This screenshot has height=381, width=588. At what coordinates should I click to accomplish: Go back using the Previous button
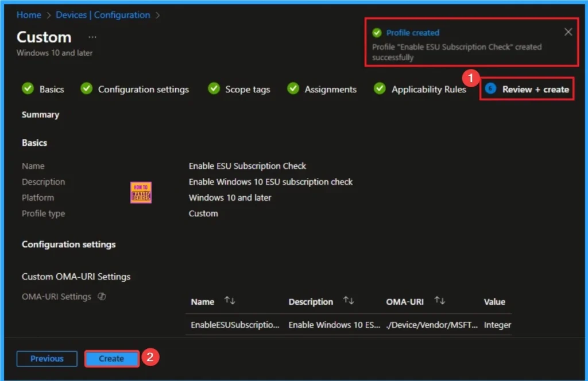[47, 359]
